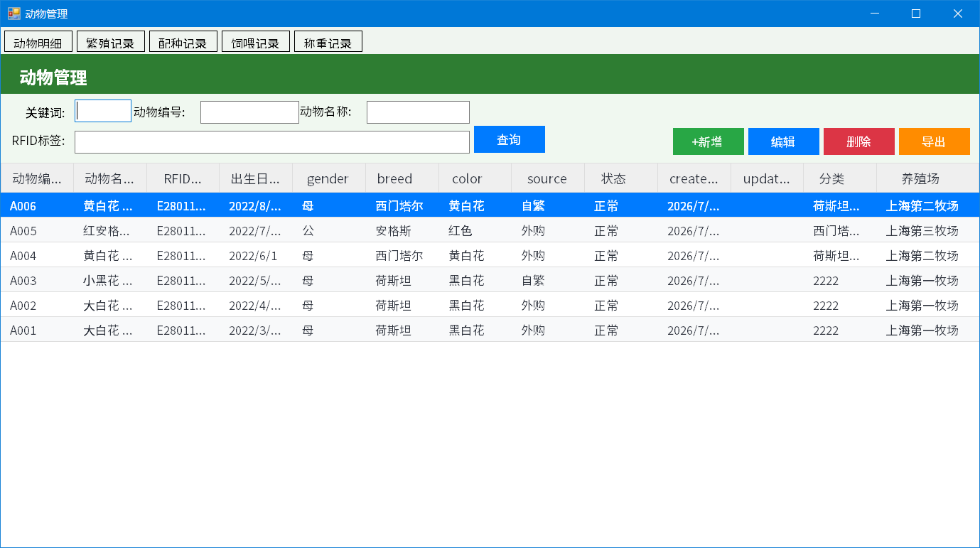Viewport: 980px width, 548px height.
Task: Sort by create column header
Action: 694,178
